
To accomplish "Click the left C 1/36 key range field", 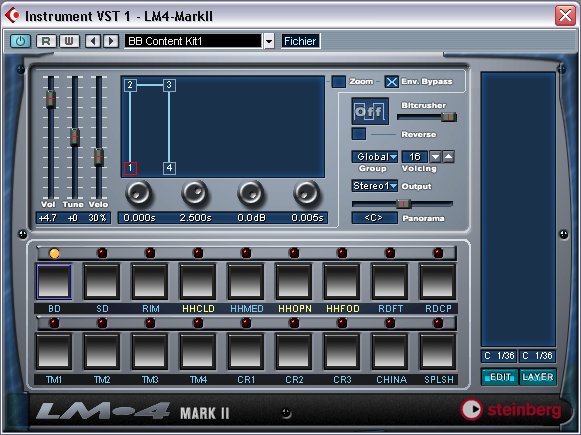I will pos(499,356).
